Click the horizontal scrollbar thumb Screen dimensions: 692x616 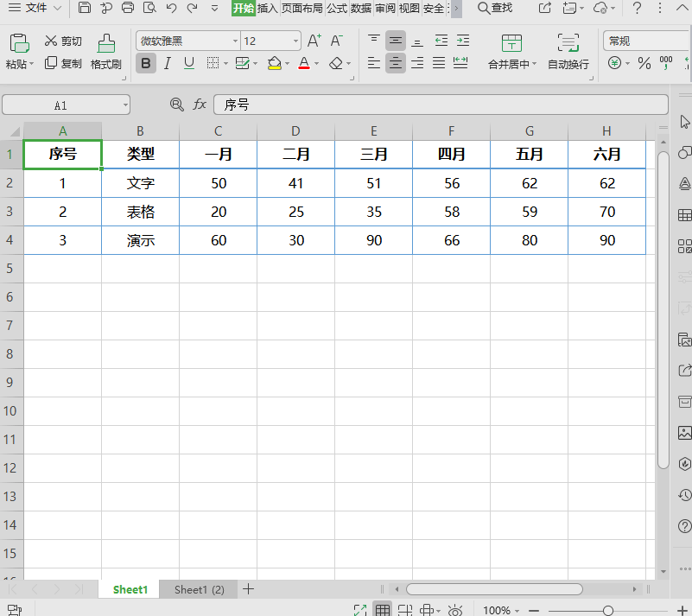[494, 589]
